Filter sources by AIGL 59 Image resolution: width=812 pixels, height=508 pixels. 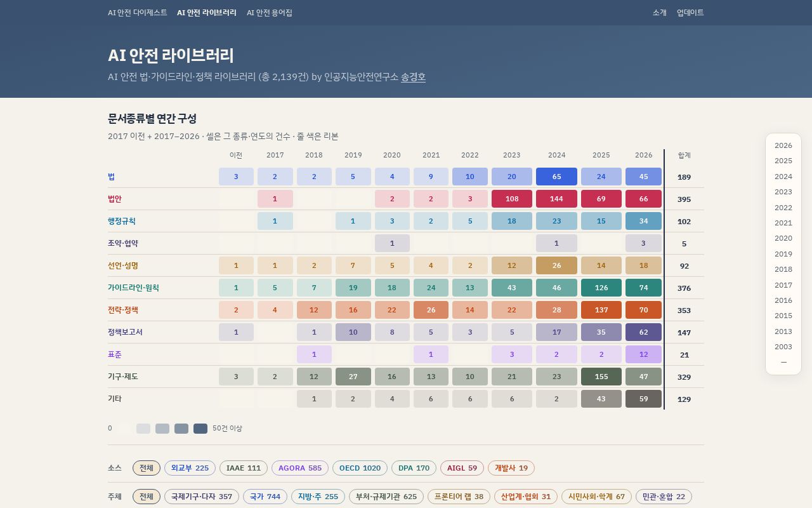462,468
